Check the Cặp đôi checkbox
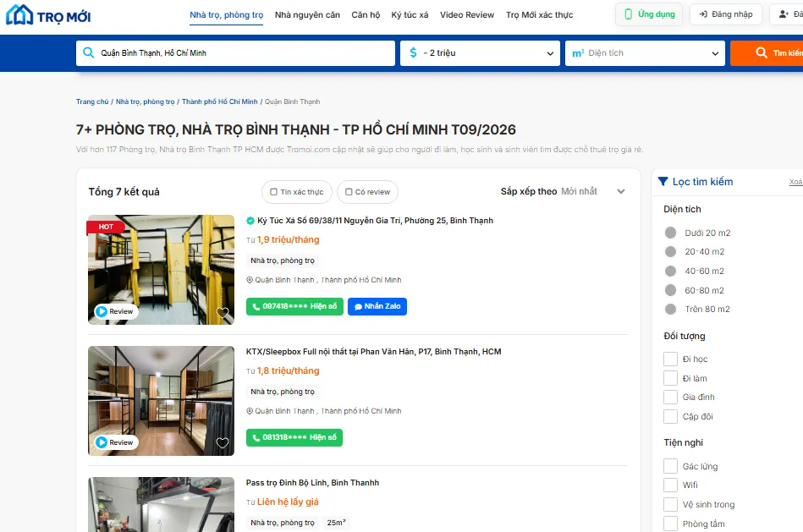The image size is (803, 532). 670,416
